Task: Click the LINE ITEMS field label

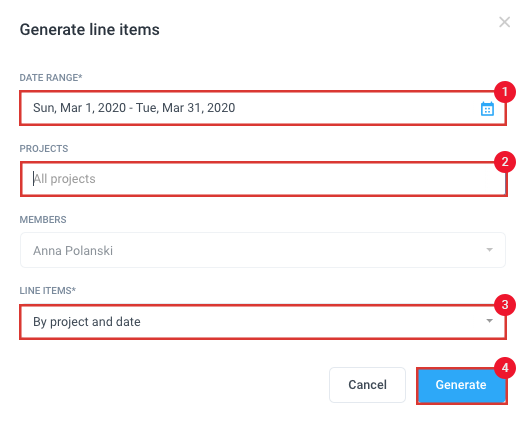Action: click(48, 291)
